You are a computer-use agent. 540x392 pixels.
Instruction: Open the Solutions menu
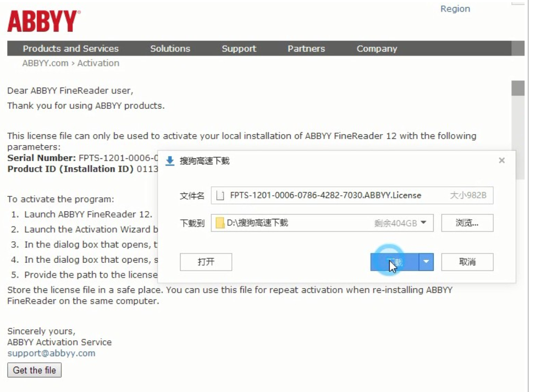(x=170, y=48)
